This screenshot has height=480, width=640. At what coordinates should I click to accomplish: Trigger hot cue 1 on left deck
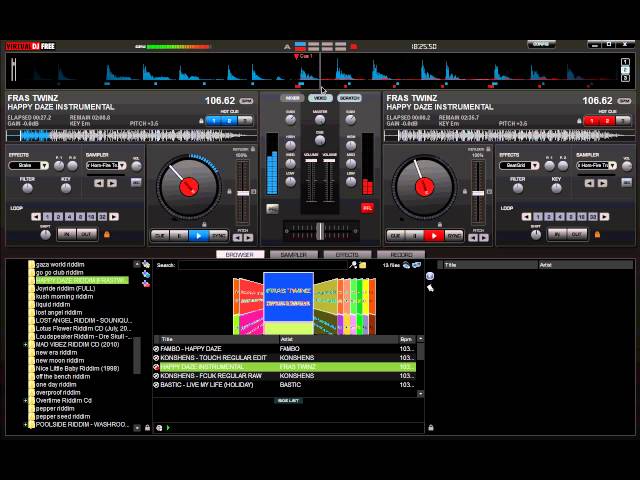(x=213, y=121)
